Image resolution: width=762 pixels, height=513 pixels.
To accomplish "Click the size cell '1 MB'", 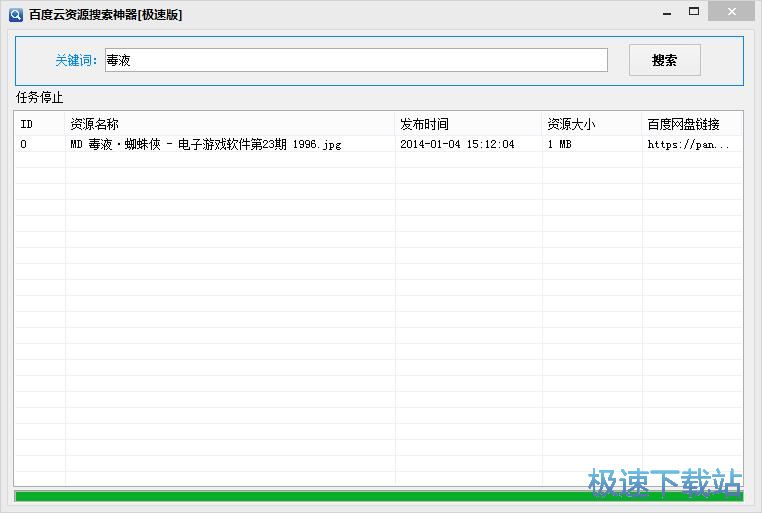I will [x=559, y=144].
